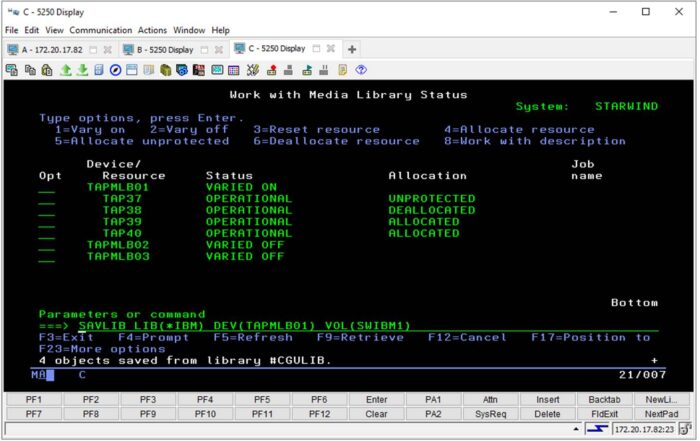The height and width of the screenshot is (441, 700).
Task: Click the question mark help icon in toolbar
Action: [361, 69]
